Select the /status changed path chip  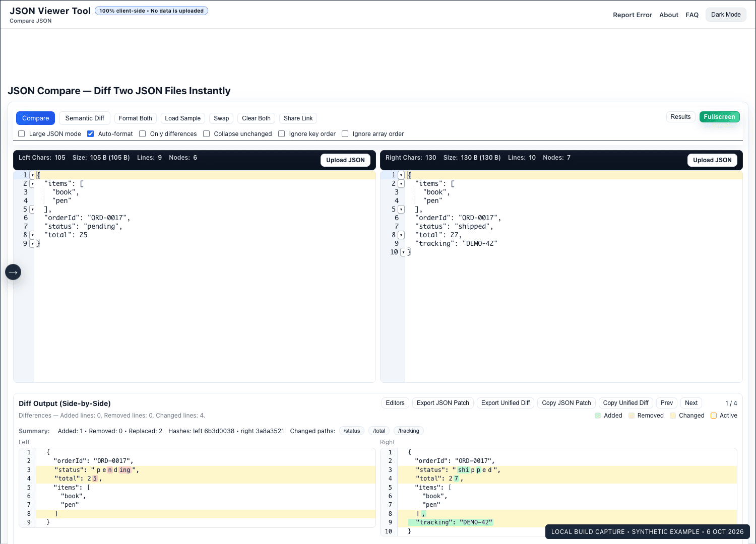pyautogui.click(x=352, y=431)
